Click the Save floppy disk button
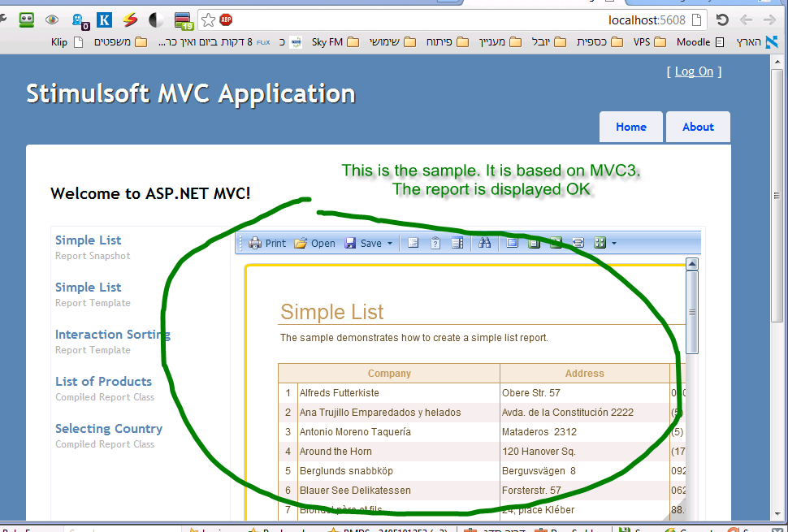The height and width of the screenshot is (532, 788). point(363,243)
